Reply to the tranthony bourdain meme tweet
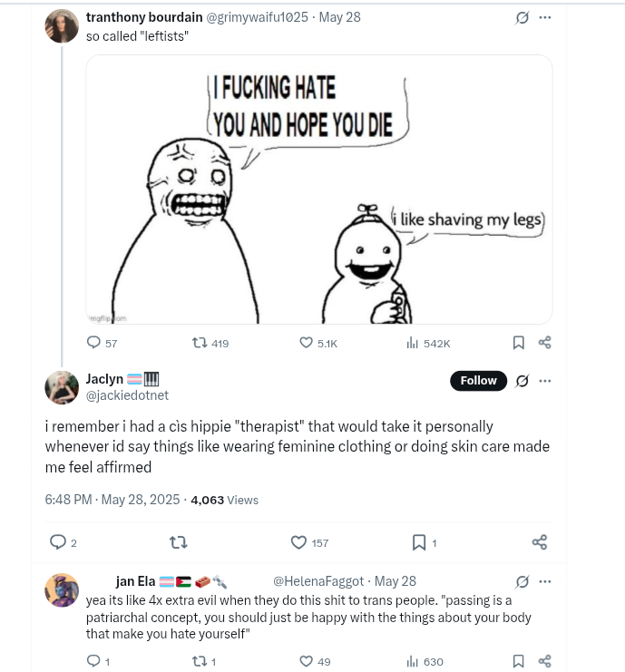Screen dimensions: 625x672 (93, 343)
